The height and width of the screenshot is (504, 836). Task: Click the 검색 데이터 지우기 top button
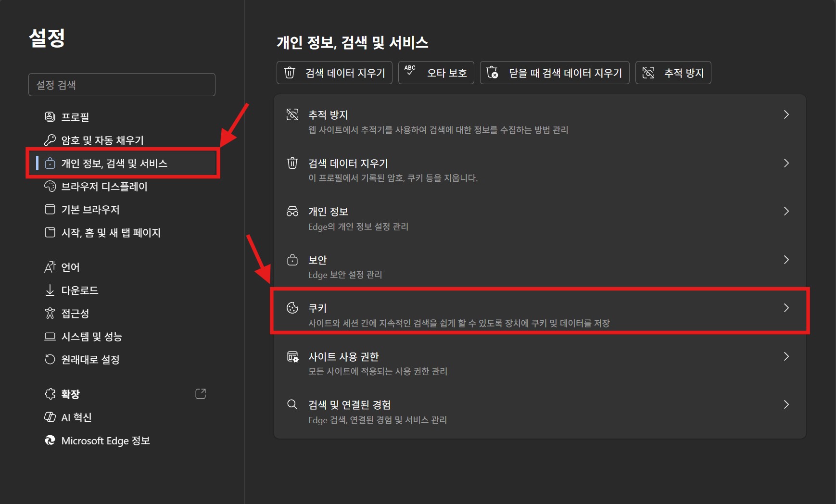click(334, 73)
